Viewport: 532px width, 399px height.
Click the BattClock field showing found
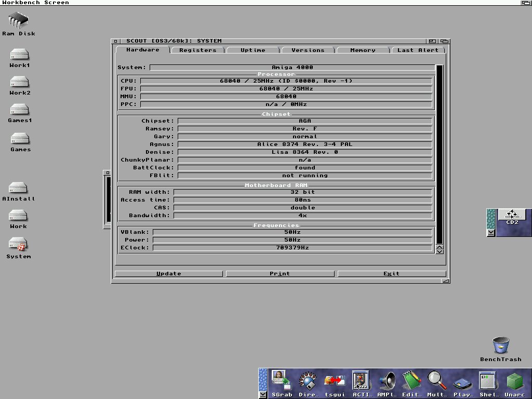coord(304,168)
